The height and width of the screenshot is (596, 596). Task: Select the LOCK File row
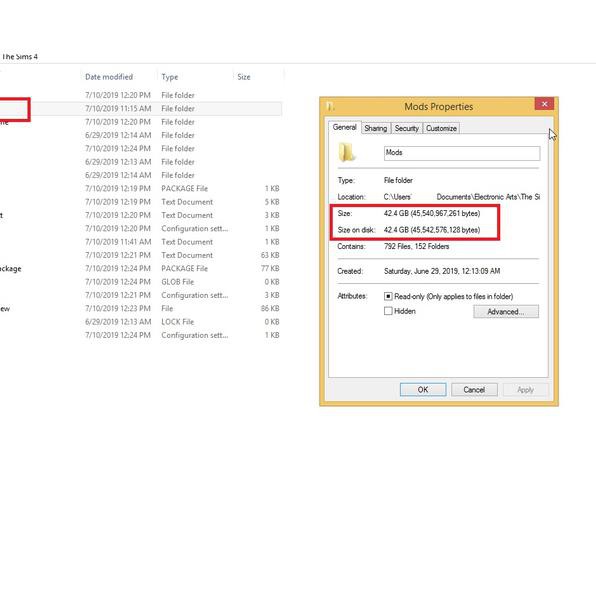141,322
